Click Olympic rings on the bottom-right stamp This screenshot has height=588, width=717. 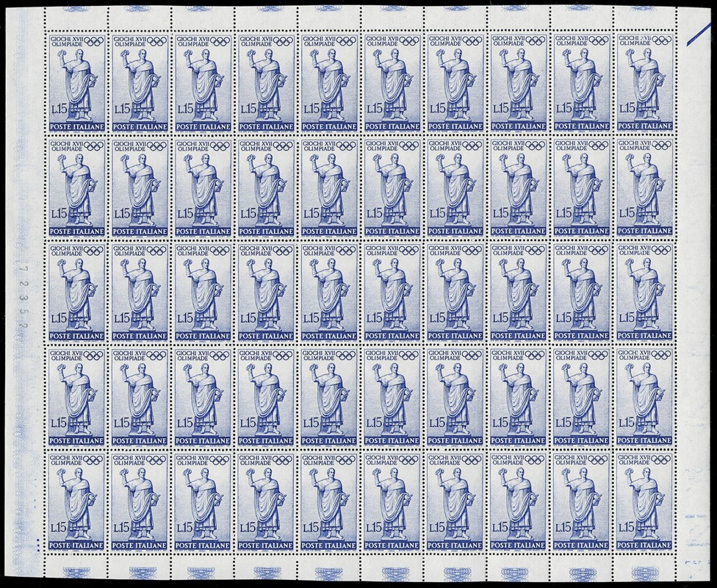(x=661, y=460)
